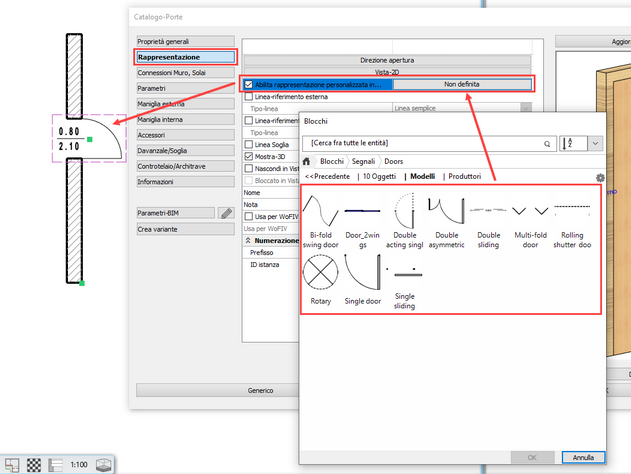Open the Proprietà generali tab
This screenshot has height=474, width=631.
pos(186,41)
